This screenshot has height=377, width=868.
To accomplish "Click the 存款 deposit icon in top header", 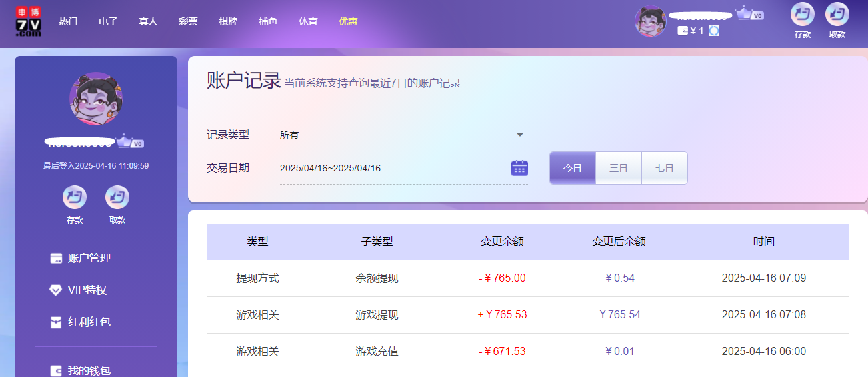I will pyautogui.click(x=802, y=15).
